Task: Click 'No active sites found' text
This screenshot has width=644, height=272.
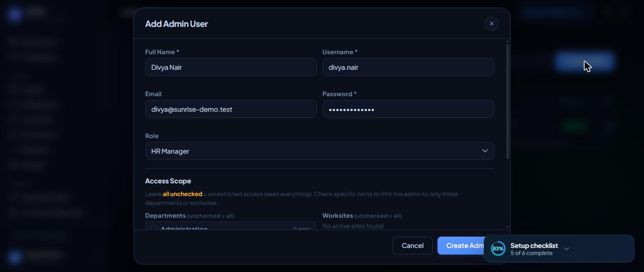Action: pos(353,226)
